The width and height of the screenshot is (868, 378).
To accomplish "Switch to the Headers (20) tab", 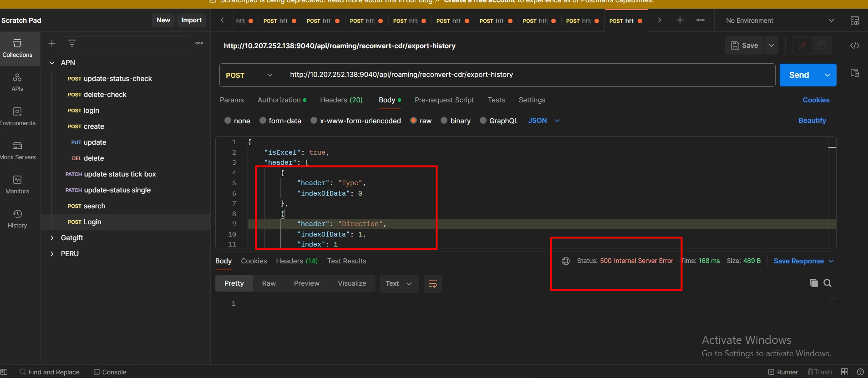I will [341, 100].
